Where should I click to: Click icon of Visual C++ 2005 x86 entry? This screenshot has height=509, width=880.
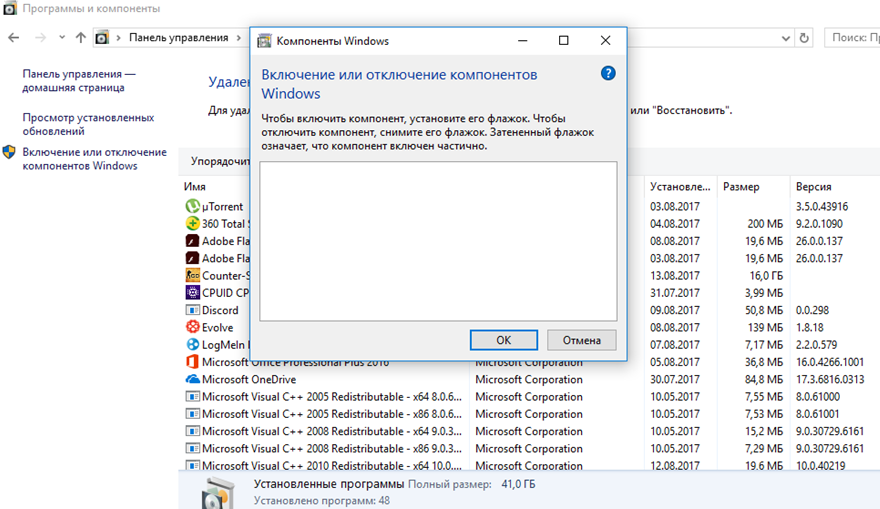(x=192, y=414)
